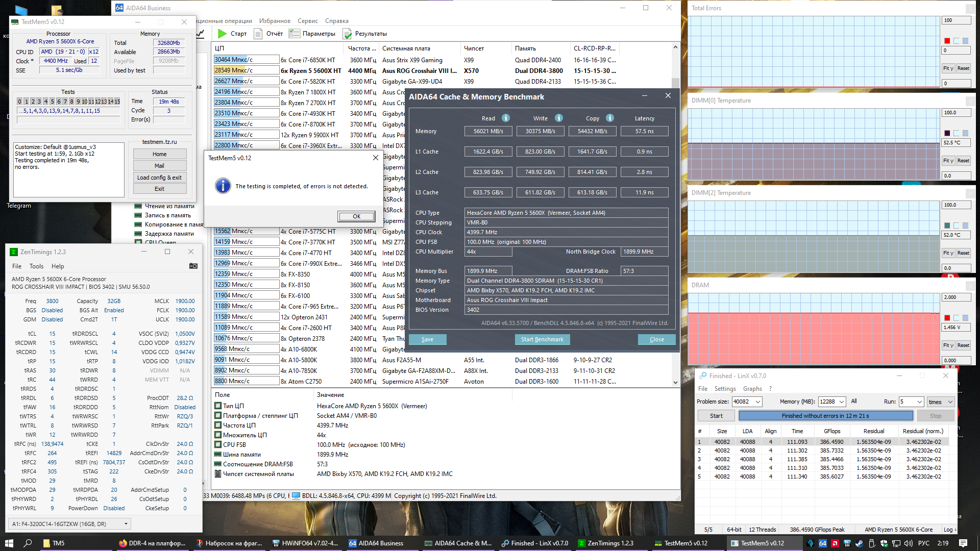Click the info icon next to Read
This screenshot has height=551, width=980.
click(x=505, y=118)
